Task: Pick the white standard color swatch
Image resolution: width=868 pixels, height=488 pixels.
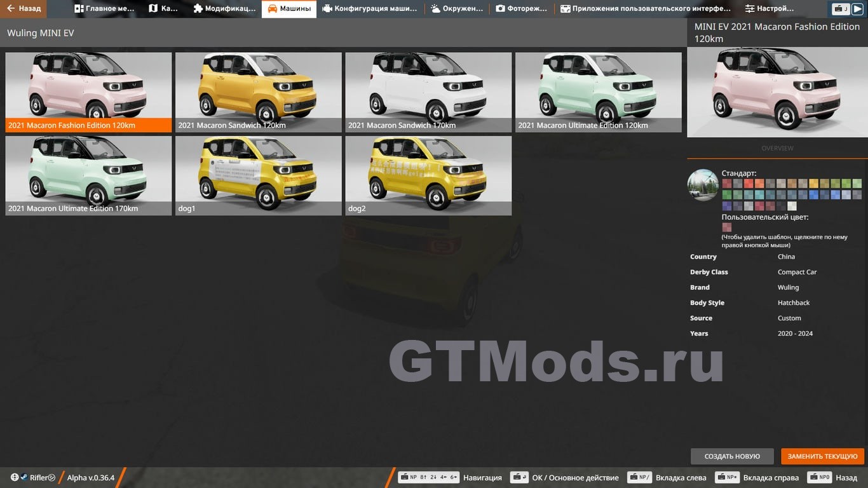Action: [x=792, y=206]
